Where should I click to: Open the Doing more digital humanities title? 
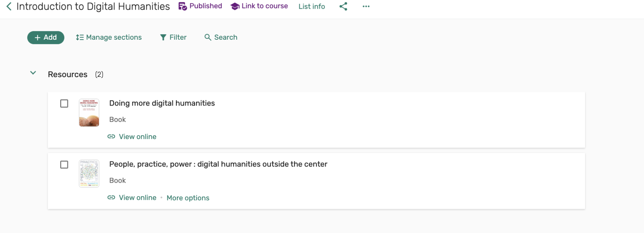point(162,103)
